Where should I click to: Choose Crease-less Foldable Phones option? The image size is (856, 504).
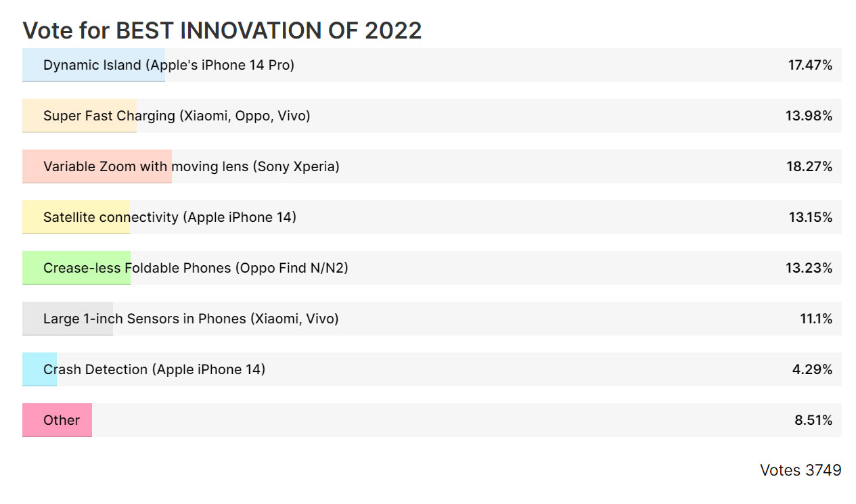point(432,268)
